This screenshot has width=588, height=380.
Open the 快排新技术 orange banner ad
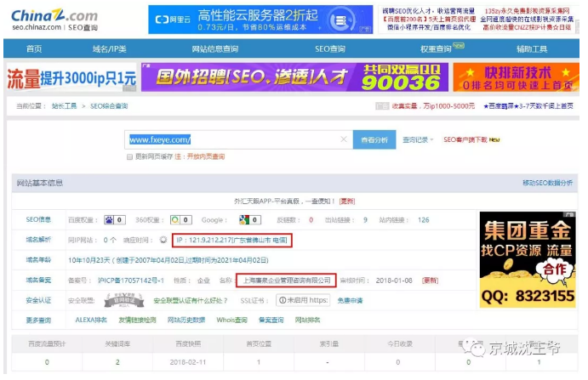click(x=517, y=77)
